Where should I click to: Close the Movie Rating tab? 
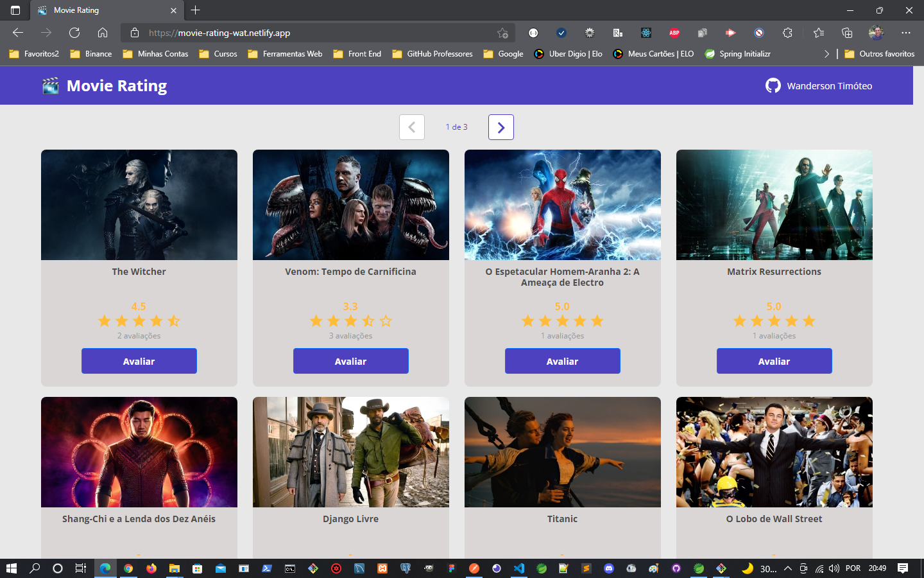click(173, 10)
